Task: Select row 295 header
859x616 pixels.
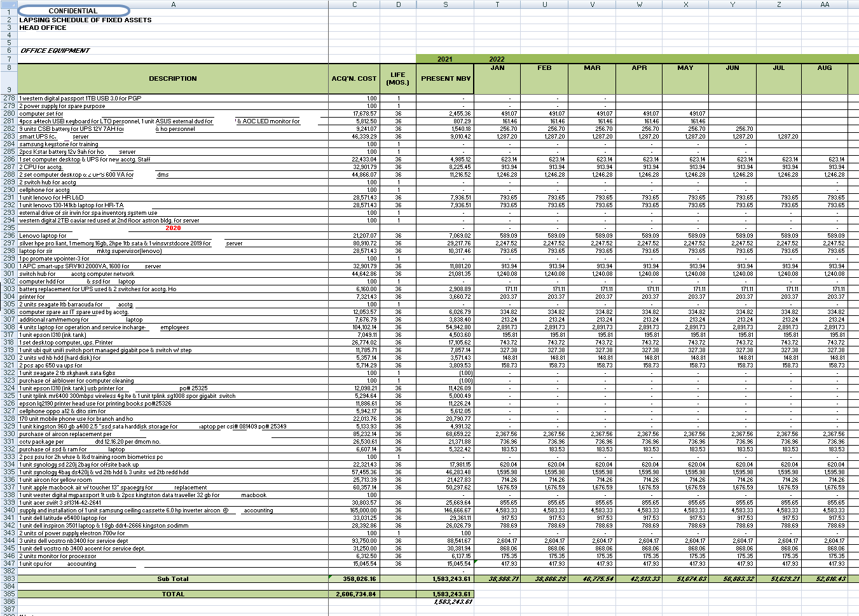Action: click(8, 228)
